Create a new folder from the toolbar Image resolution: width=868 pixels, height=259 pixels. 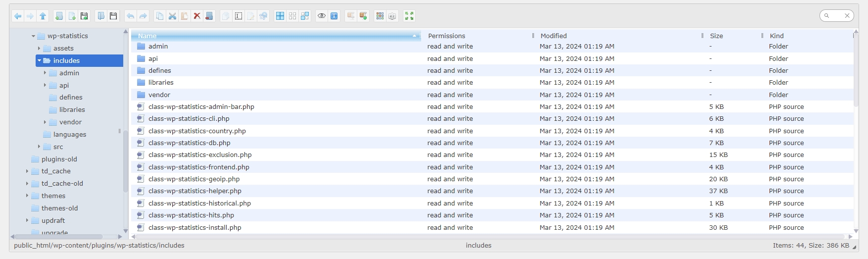click(59, 16)
